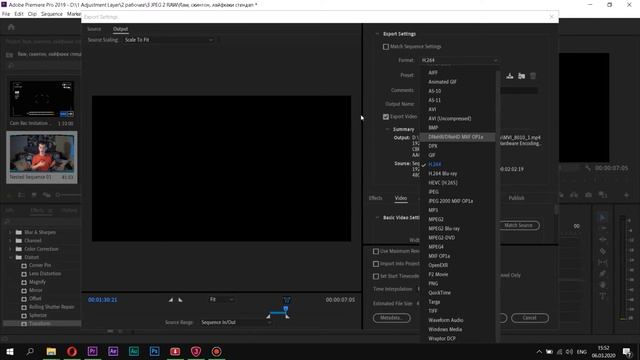Select the Nested Sequence 01 thumbnail
Image resolution: width=640 pixels, height=360 pixels.
(x=42, y=153)
